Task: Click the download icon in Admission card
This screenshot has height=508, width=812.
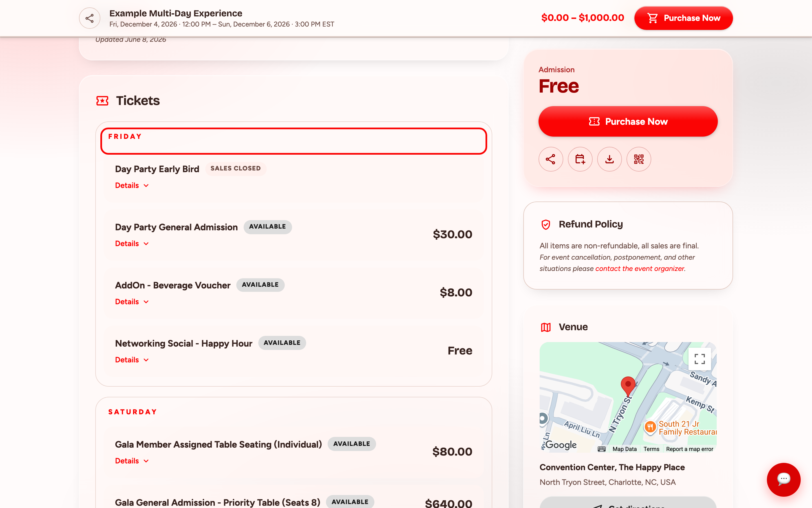Action: [x=609, y=159]
